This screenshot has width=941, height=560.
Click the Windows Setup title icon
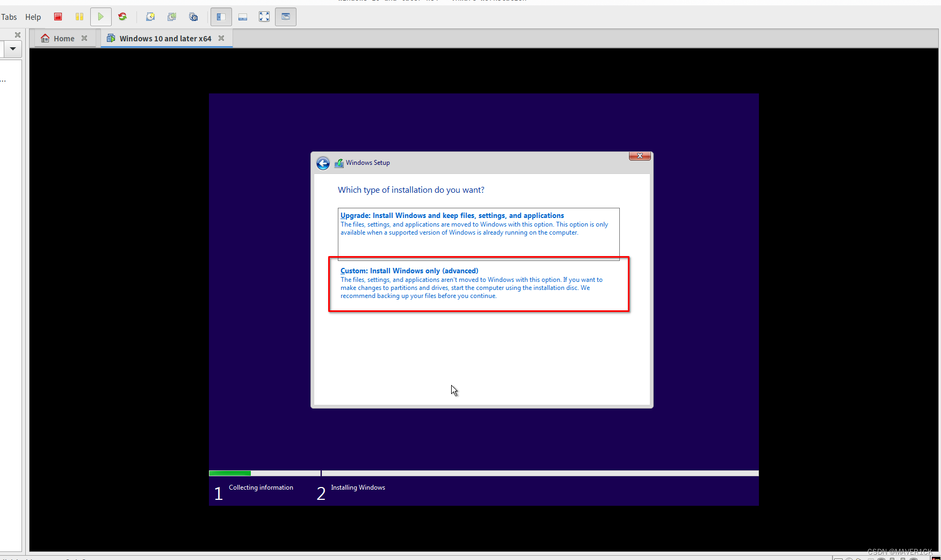[339, 163]
